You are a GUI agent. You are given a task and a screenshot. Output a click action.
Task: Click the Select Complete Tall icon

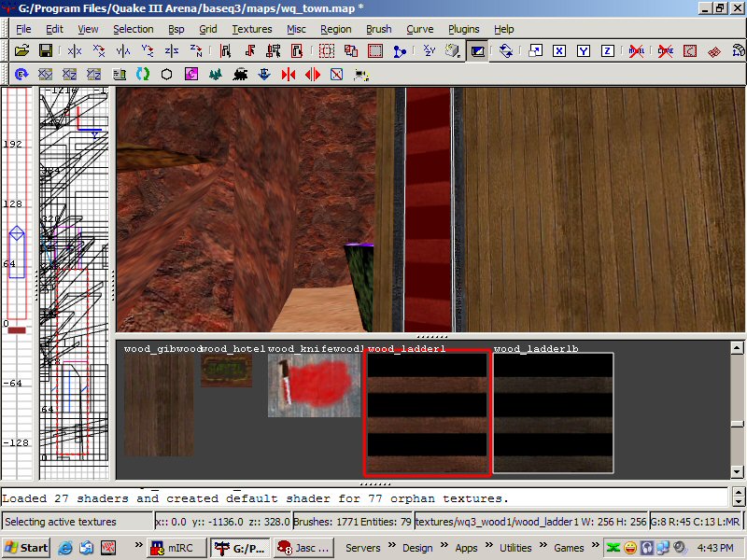click(x=225, y=50)
